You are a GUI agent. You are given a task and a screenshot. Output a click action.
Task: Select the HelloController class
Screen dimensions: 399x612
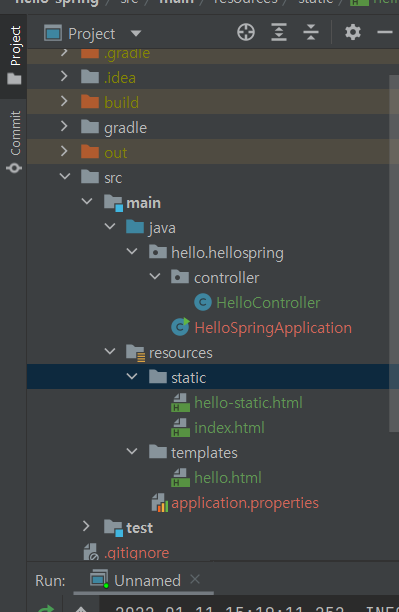click(268, 303)
